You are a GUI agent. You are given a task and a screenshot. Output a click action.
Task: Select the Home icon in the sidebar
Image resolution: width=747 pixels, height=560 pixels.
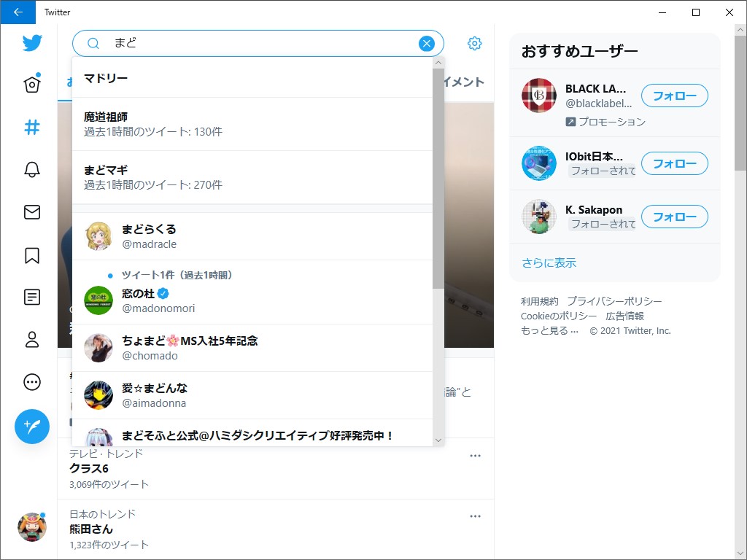(31, 84)
